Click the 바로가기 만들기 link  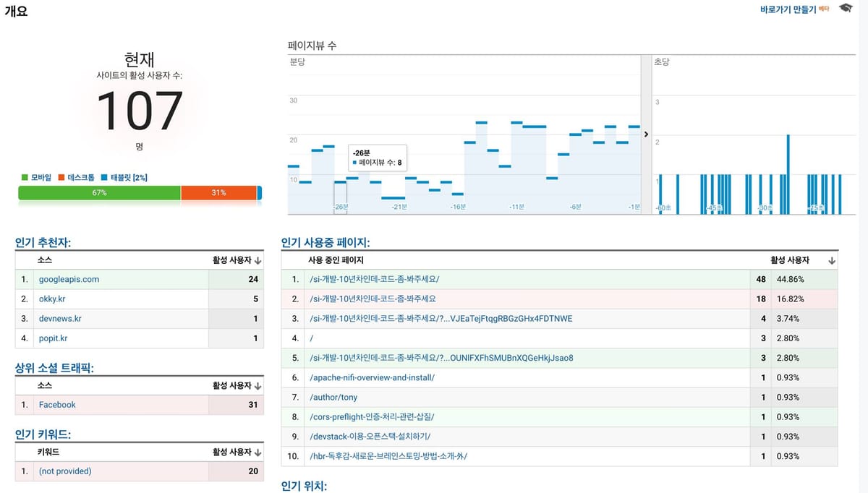(x=788, y=9)
